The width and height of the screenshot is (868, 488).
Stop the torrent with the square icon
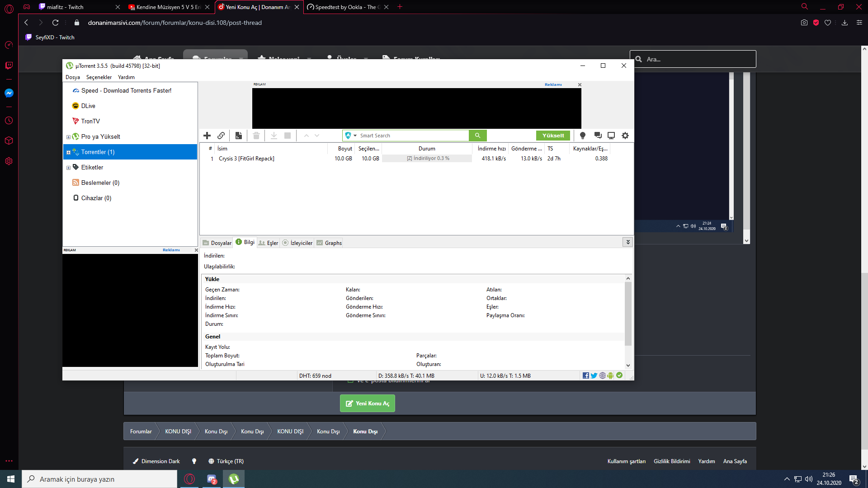(x=288, y=136)
